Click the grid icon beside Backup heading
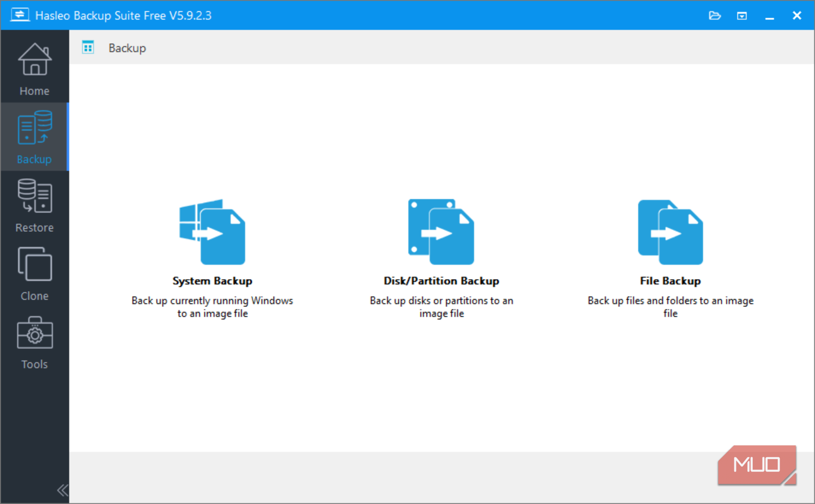This screenshot has height=504, width=815. pos(88,47)
